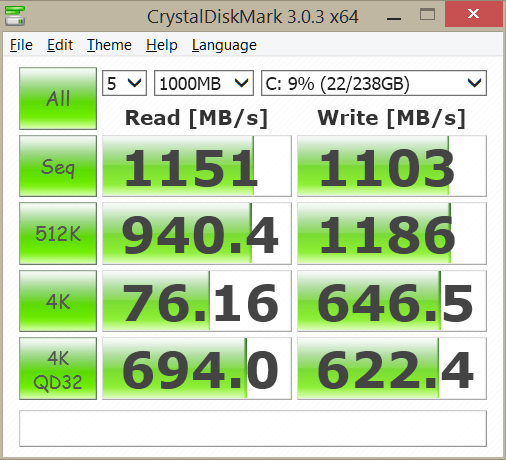The image size is (506, 460).
Task: Click the Read [MB/s] column header
Action: click(196, 118)
